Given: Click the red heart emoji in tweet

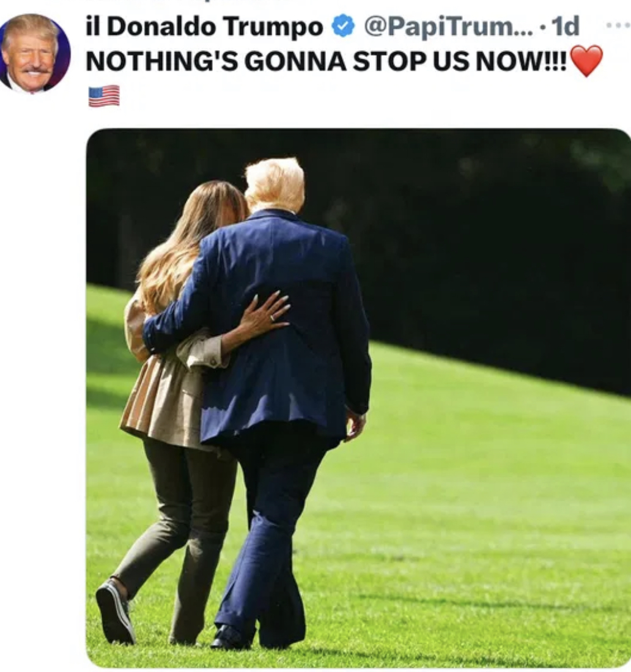Looking at the screenshot, I should click(x=586, y=61).
